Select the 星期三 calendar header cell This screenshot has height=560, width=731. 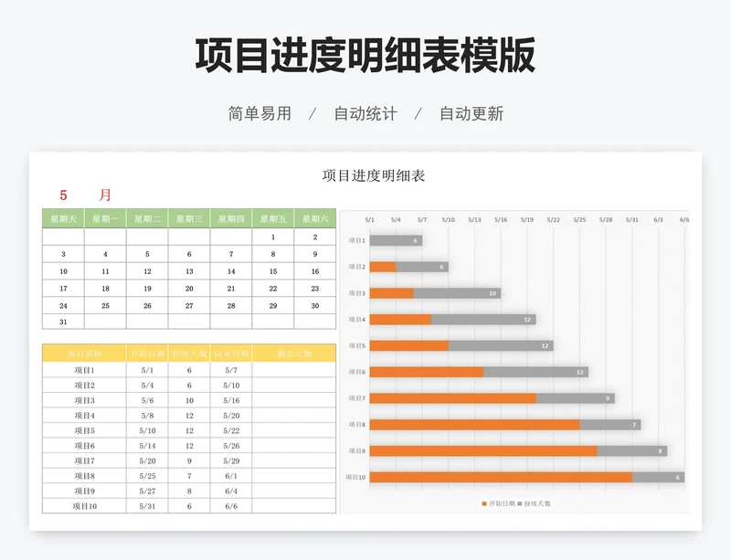tap(189, 218)
